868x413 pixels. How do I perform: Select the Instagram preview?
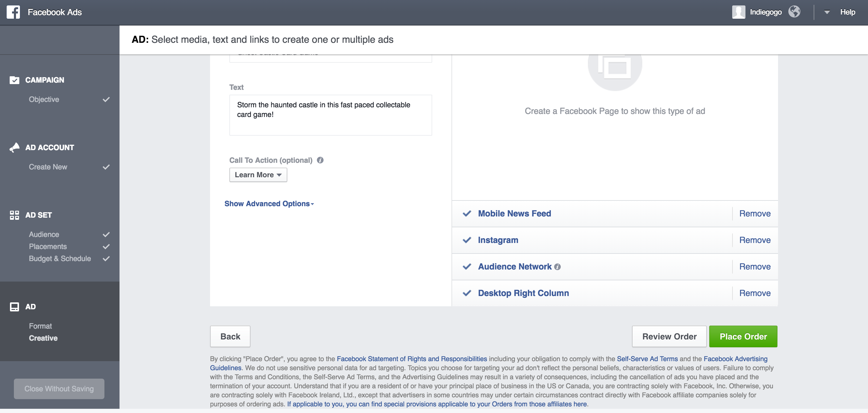coord(498,240)
